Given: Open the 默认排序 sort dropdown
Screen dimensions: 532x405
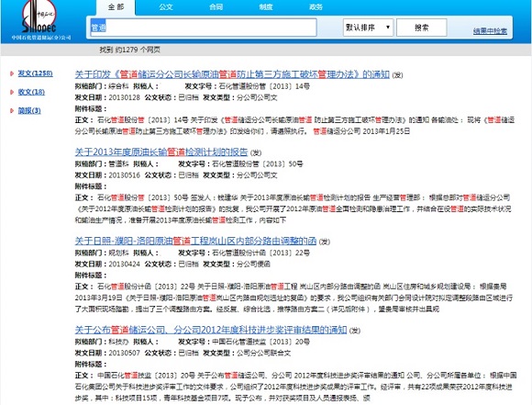Looking at the screenshot, I should pos(368,28).
